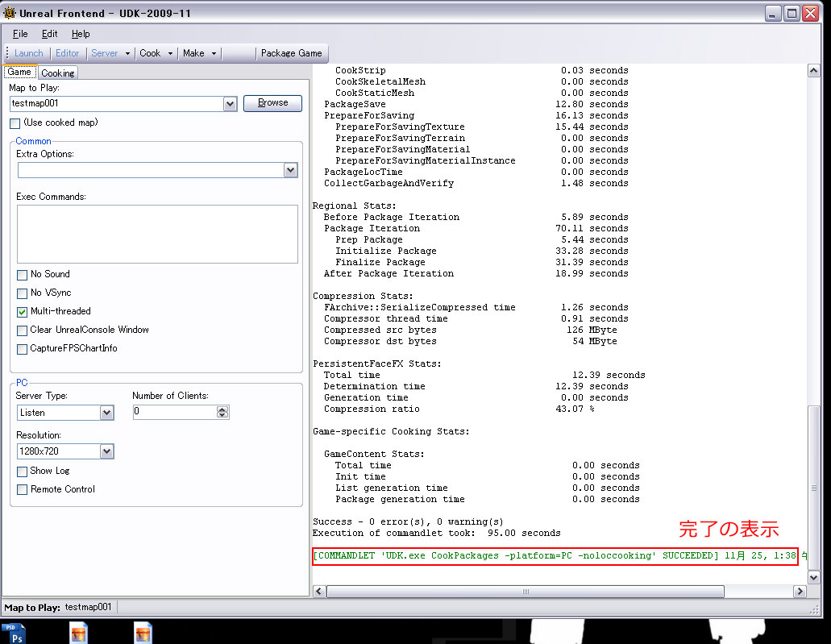This screenshot has width=831, height=644.
Task: Click Launch in the toolbar
Action: 29,53
